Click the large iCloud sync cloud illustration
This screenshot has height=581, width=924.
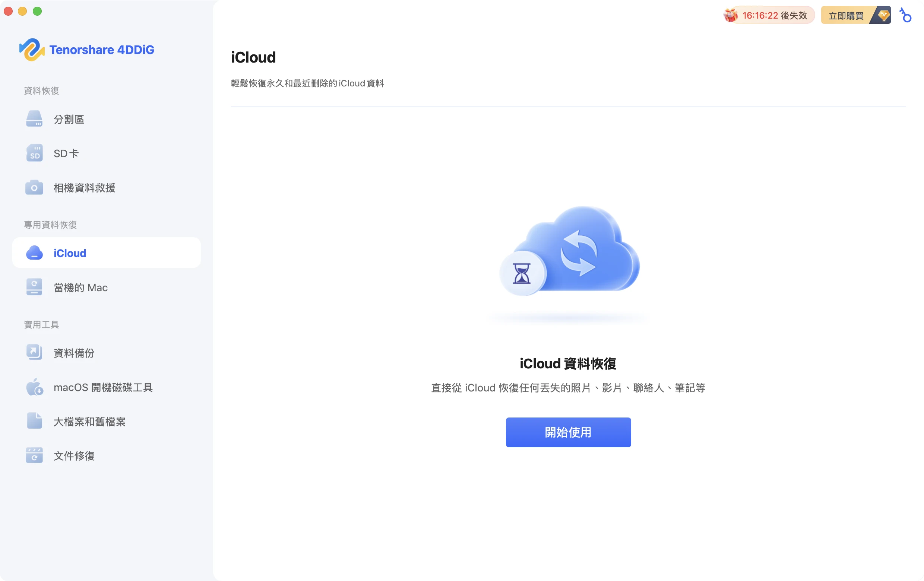[x=569, y=251]
